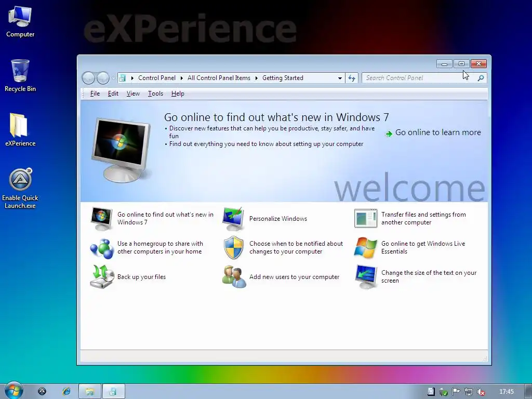Click the Action Center flag tray icon
Screen dimensions: 532x399
pyautogui.click(x=456, y=392)
